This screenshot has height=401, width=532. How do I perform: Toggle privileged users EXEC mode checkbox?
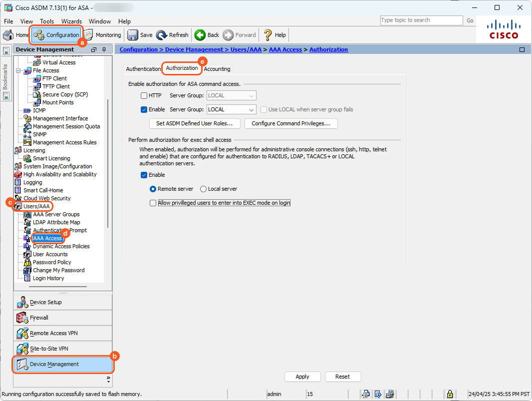(153, 203)
